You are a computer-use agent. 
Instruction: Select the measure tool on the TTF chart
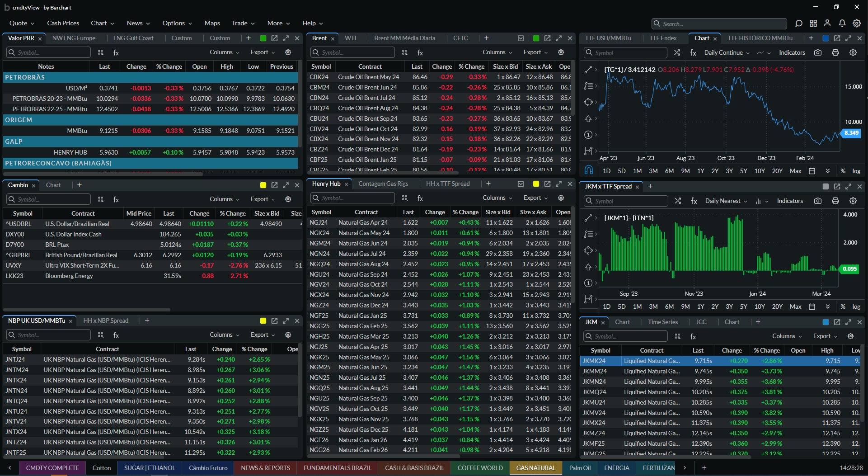[588, 151]
